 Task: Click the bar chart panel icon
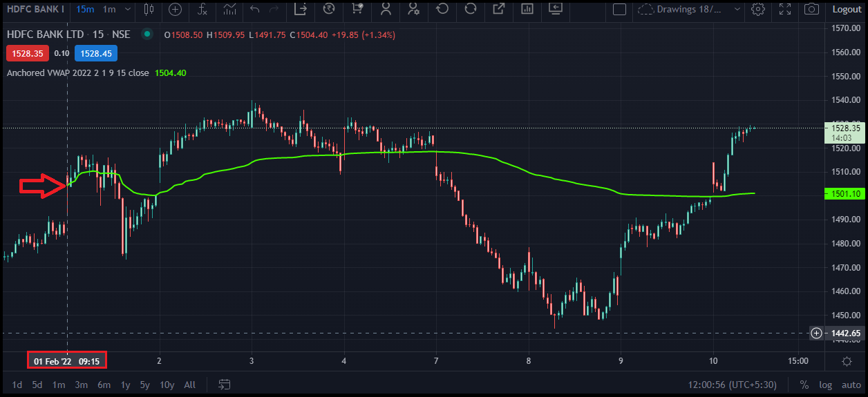pyautogui.click(x=527, y=9)
